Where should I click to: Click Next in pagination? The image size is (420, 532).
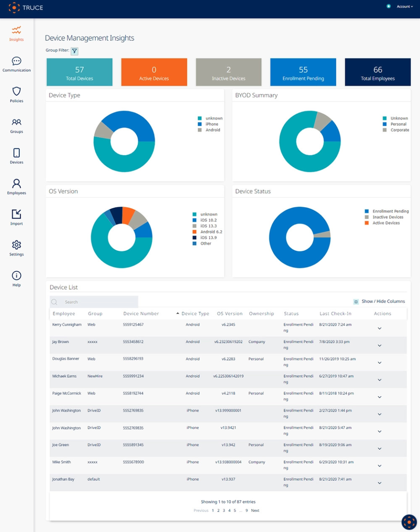point(255,511)
